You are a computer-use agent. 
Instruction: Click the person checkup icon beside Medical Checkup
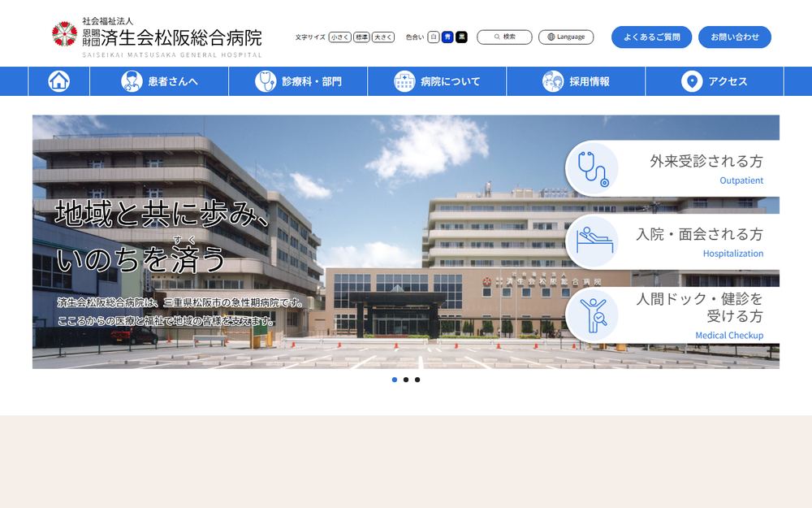(x=594, y=315)
